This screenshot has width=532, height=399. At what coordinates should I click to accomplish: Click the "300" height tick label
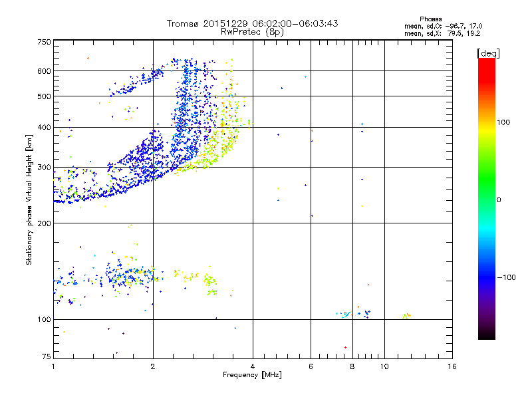[44, 167]
